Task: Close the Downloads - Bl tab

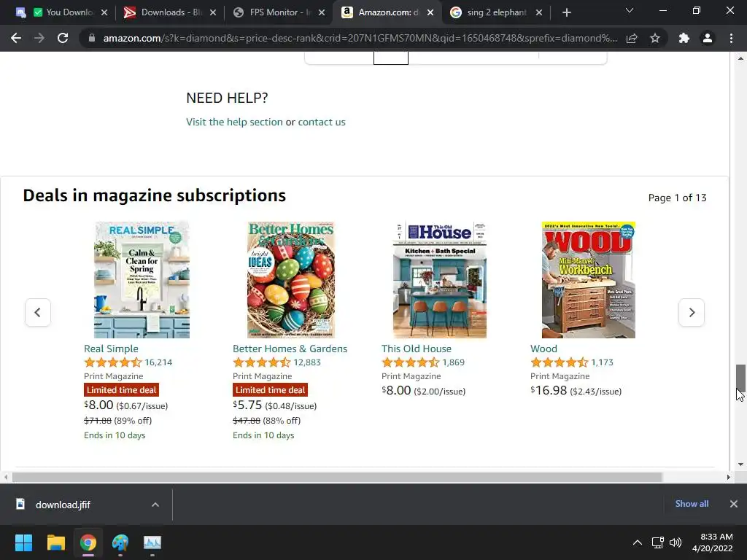Action: pyautogui.click(x=213, y=12)
